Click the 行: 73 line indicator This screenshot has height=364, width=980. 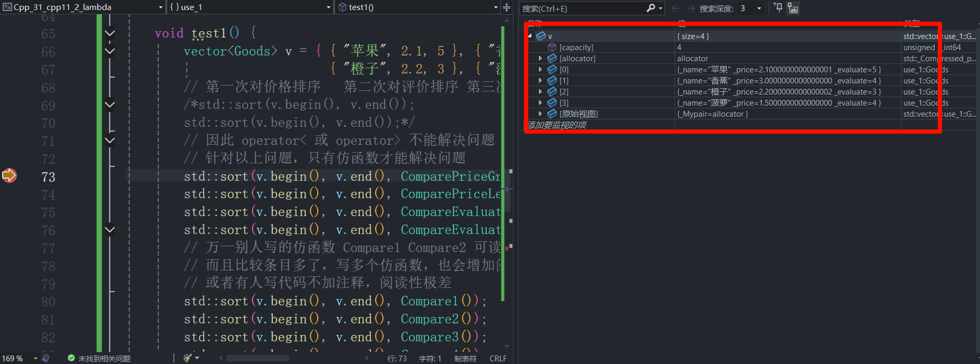[397, 358]
